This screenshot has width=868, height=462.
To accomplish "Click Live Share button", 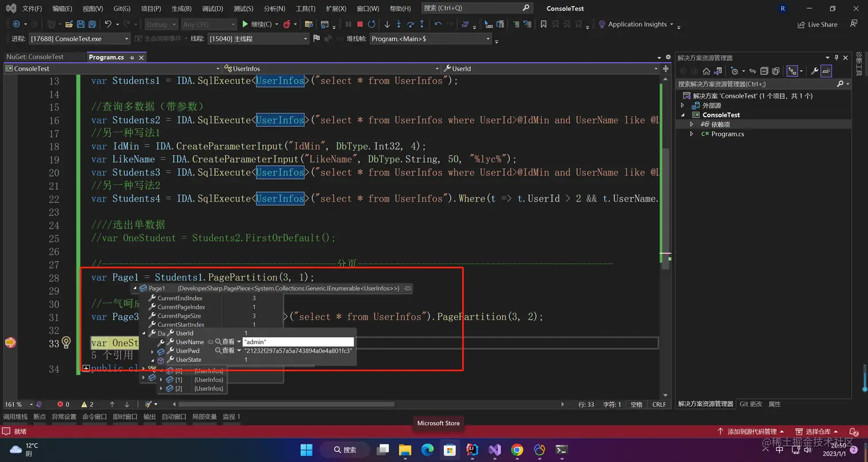I will [x=817, y=25].
